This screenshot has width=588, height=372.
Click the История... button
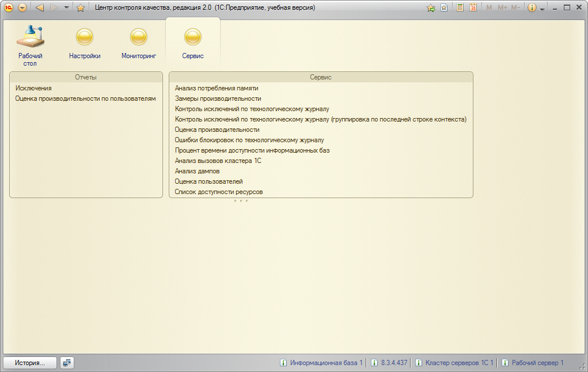(x=30, y=363)
